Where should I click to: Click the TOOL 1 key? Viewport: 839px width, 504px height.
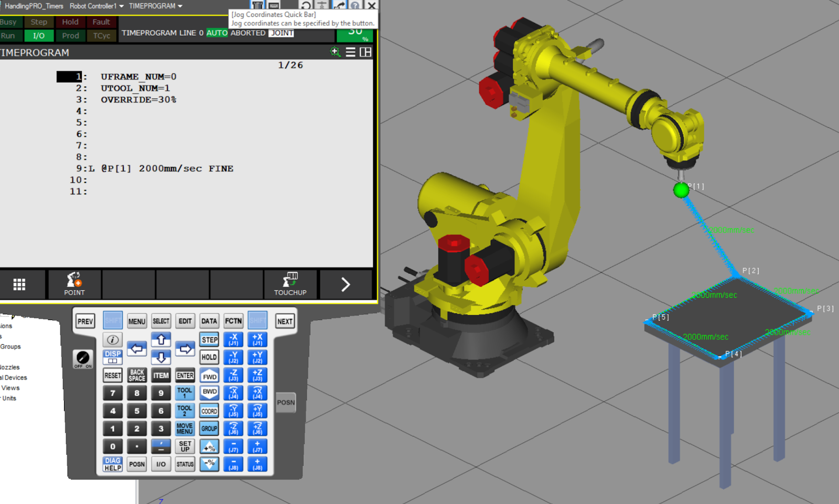pos(185,393)
